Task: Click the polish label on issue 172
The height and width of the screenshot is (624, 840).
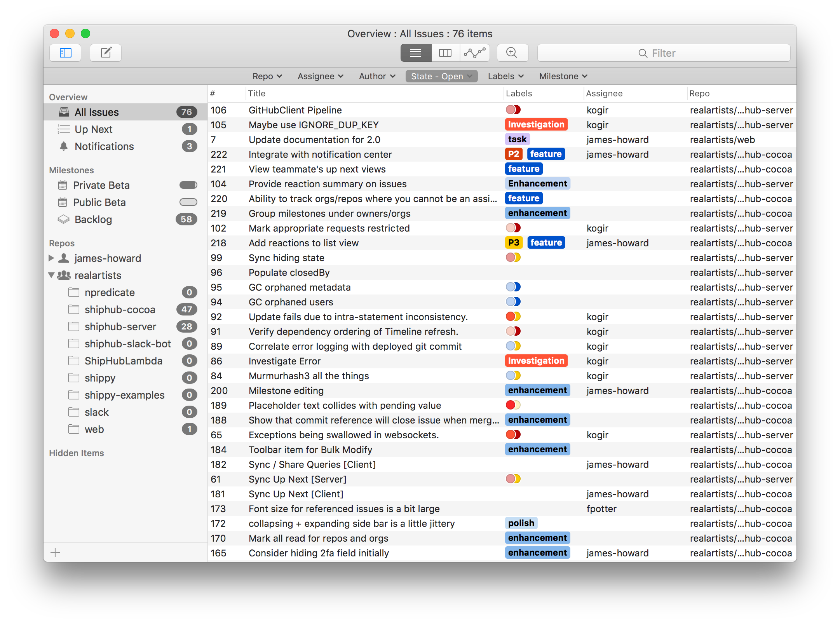Action: click(x=521, y=523)
